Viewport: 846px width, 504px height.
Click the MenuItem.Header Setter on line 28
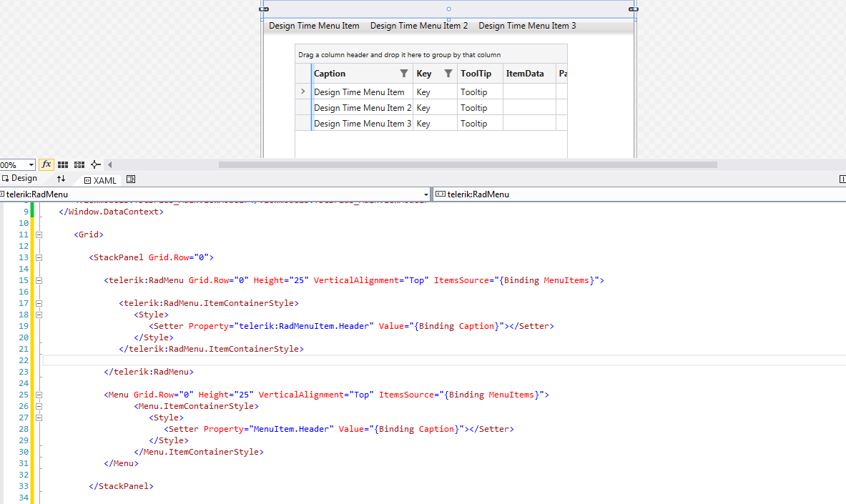click(x=339, y=429)
